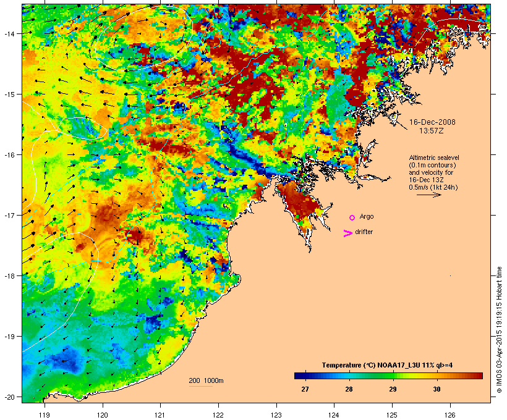The width and height of the screenshot is (507, 420).
Task: Click the '123' longitude axis label
Action: coord(276,415)
